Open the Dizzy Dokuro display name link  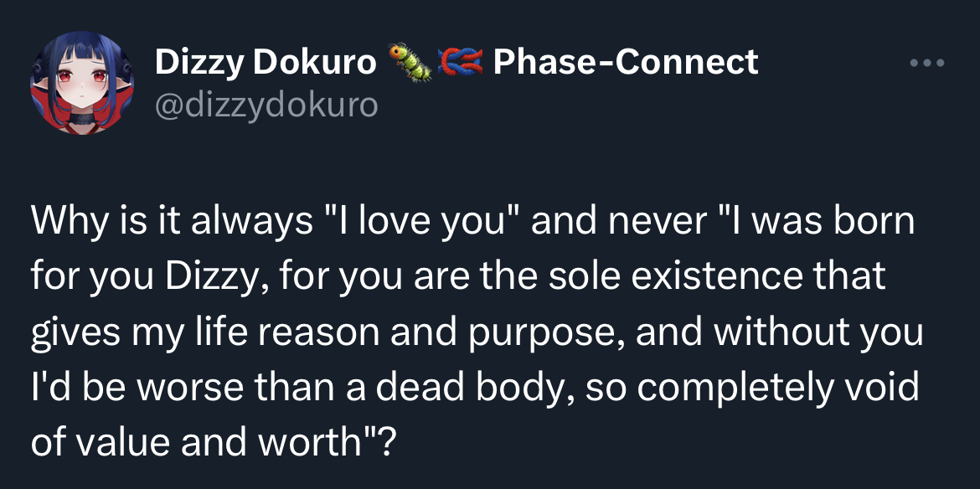(266, 62)
